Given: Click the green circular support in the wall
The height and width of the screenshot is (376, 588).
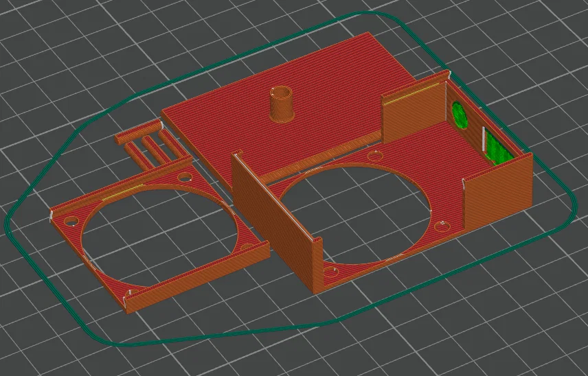Looking at the screenshot, I should pyautogui.click(x=460, y=115).
